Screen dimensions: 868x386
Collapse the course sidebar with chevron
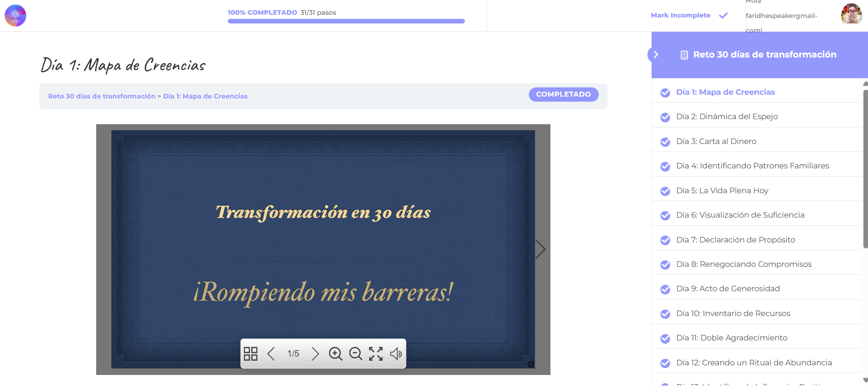[x=656, y=55]
